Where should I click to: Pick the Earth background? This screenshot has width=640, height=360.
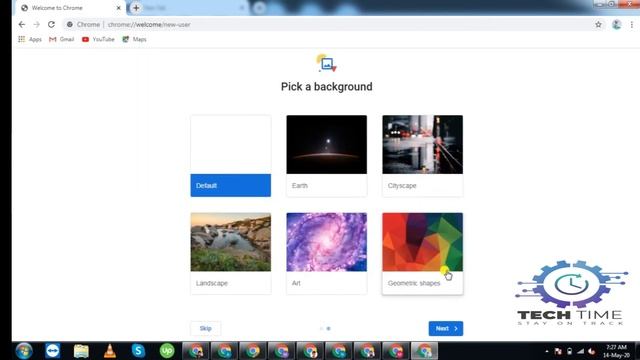point(327,156)
